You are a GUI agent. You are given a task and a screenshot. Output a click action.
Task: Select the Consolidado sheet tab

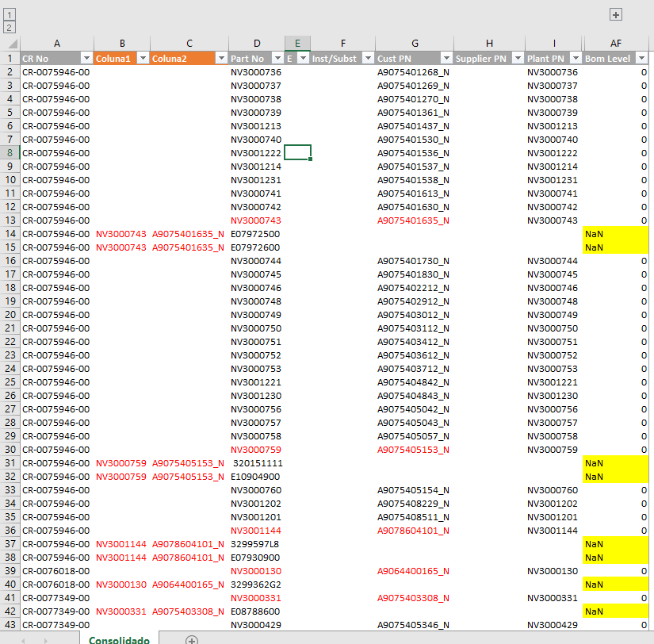(119, 639)
